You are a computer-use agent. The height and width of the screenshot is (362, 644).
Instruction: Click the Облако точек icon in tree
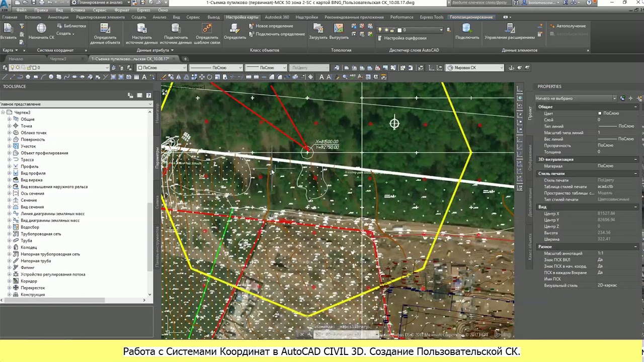pos(16,133)
